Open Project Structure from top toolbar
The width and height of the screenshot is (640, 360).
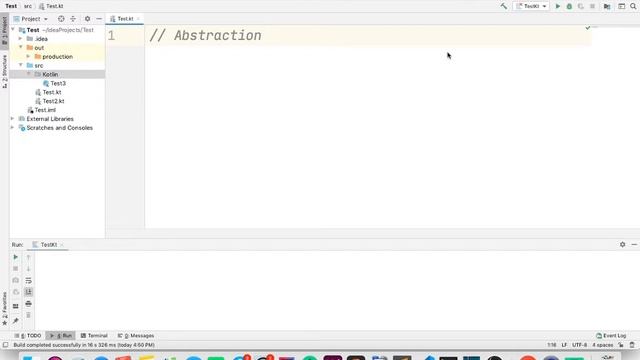tap(607, 6)
